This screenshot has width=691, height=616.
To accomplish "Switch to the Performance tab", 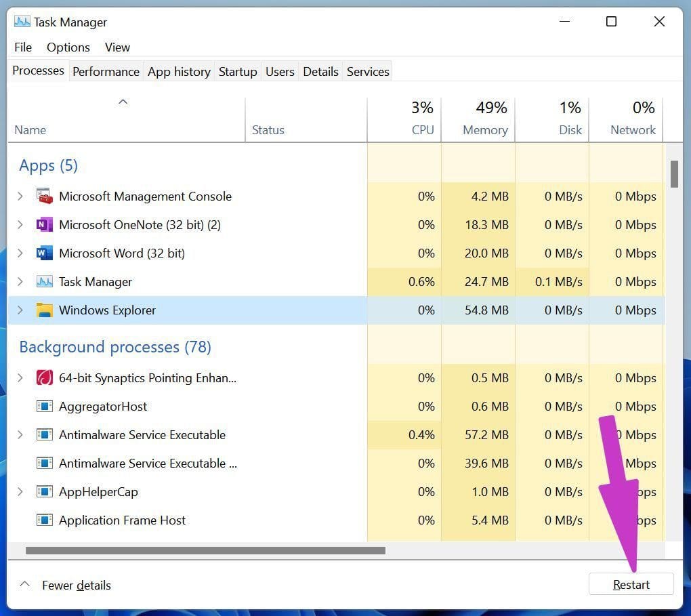I will pos(106,71).
